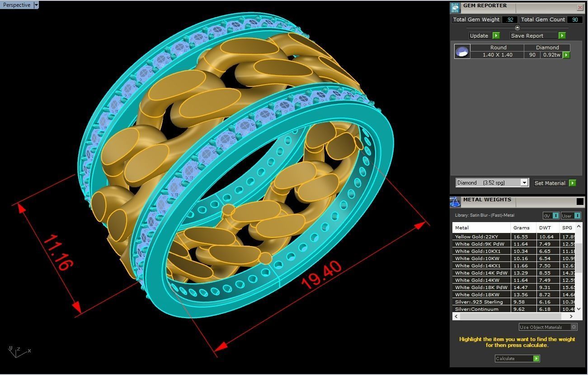
Task: Click the green arrow beside Save Report
Action: click(x=562, y=36)
